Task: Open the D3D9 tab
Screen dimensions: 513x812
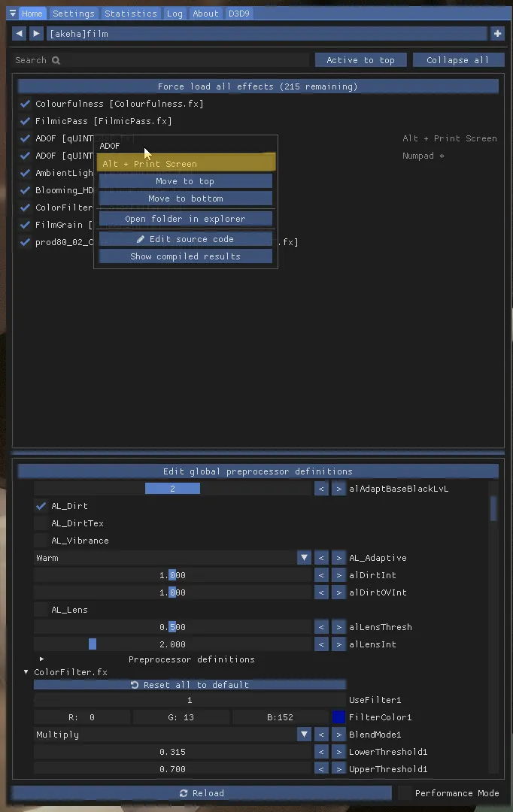Action: click(239, 14)
